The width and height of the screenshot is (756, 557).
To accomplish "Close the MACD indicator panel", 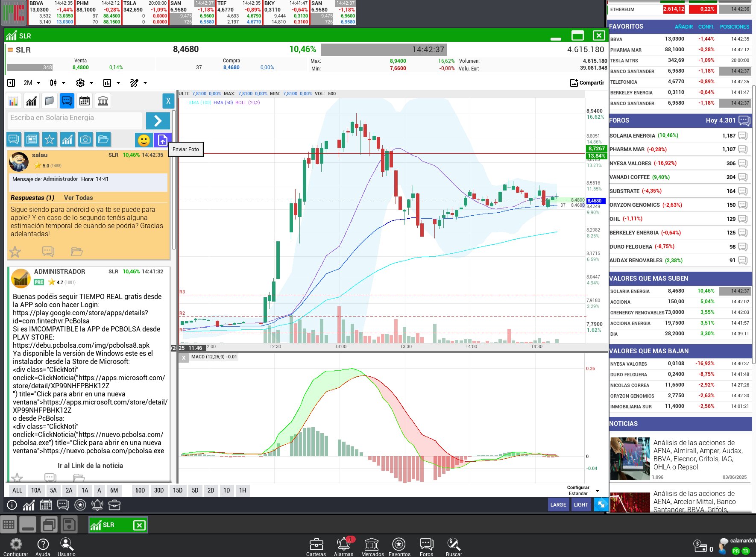I will 184,358.
